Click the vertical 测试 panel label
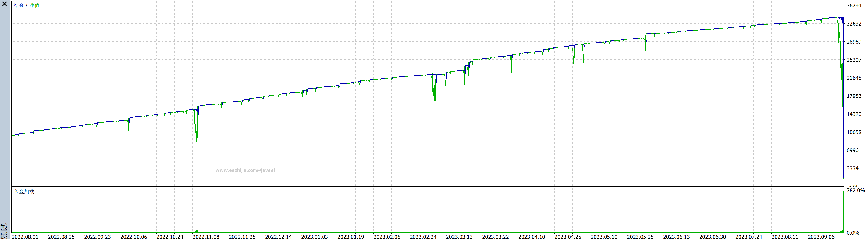 point(4,231)
